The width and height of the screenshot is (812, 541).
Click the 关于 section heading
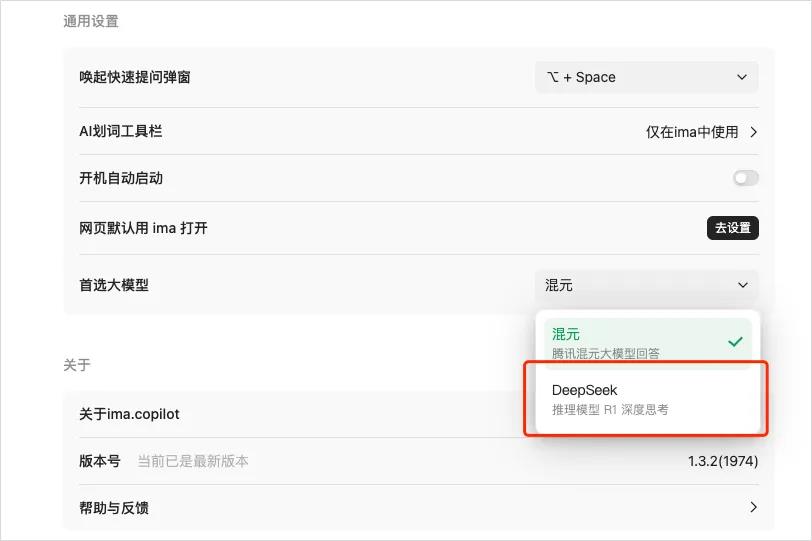77,365
